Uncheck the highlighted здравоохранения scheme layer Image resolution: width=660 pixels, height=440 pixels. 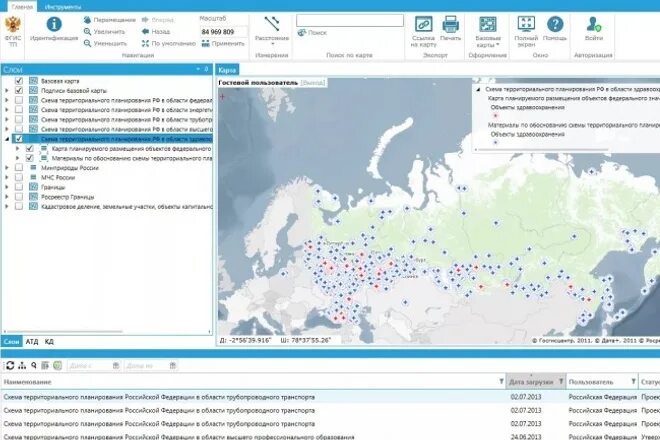click(19, 139)
